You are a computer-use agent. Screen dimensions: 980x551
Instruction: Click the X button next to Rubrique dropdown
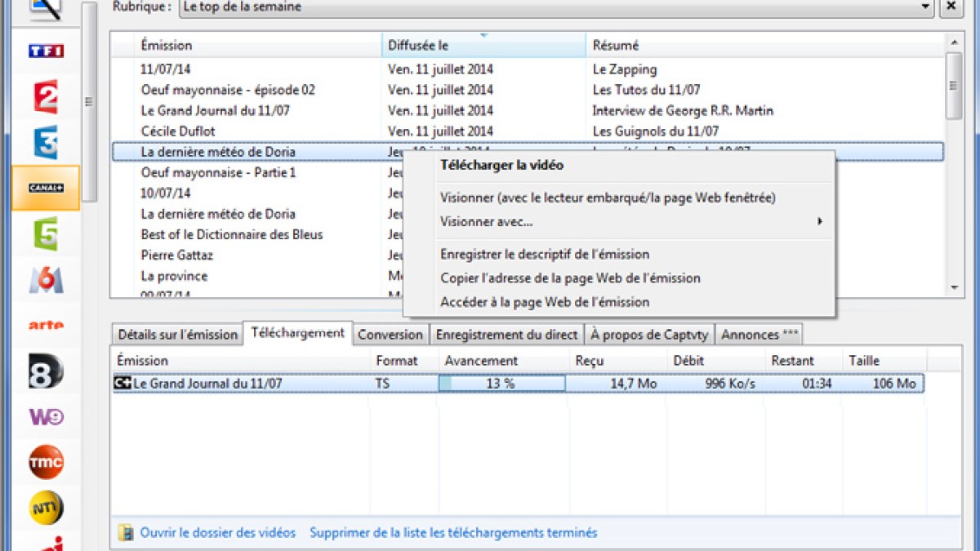950,7
